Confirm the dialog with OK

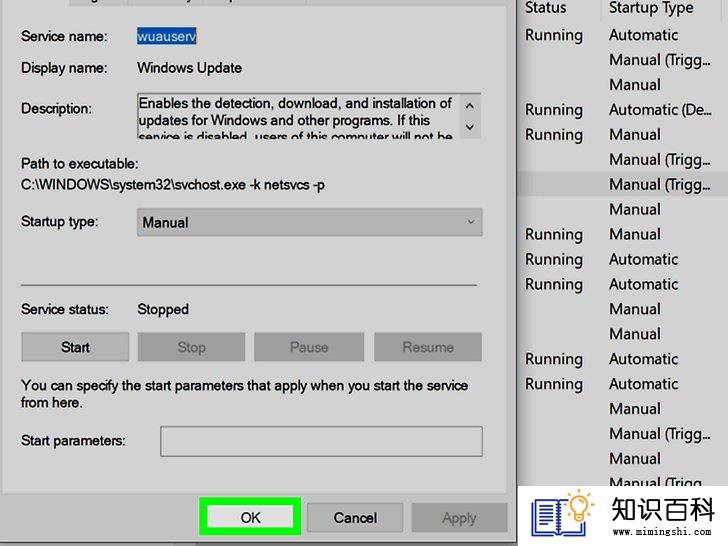tap(250, 517)
